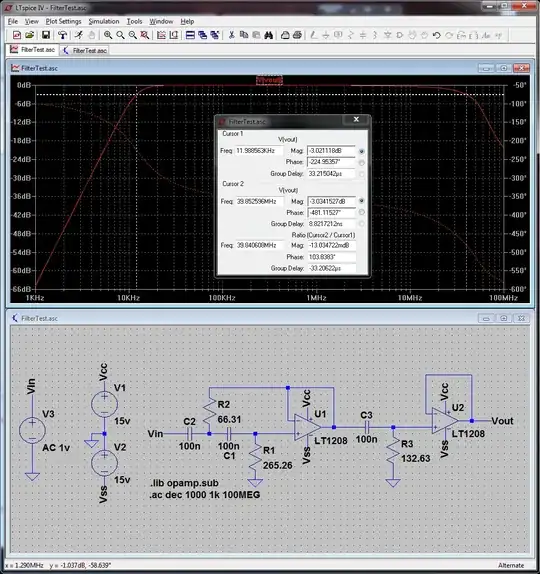Click the Zoom In magnifier icon
The height and width of the screenshot is (574, 540).
pyautogui.click(x=108, y=35)
